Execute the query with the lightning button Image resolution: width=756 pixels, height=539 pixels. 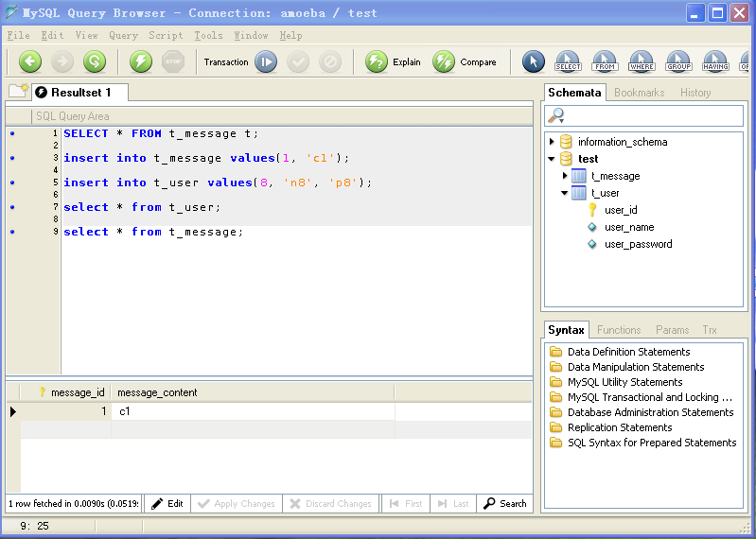[141, 61]
